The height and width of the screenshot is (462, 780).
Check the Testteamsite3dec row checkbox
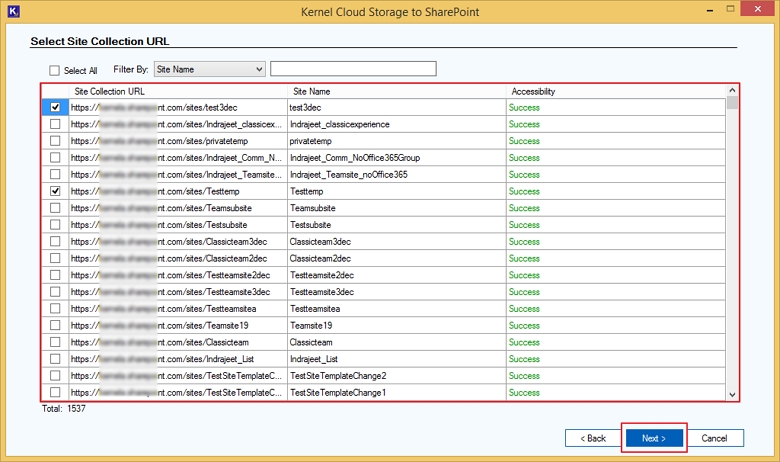[x=55, y=291]
